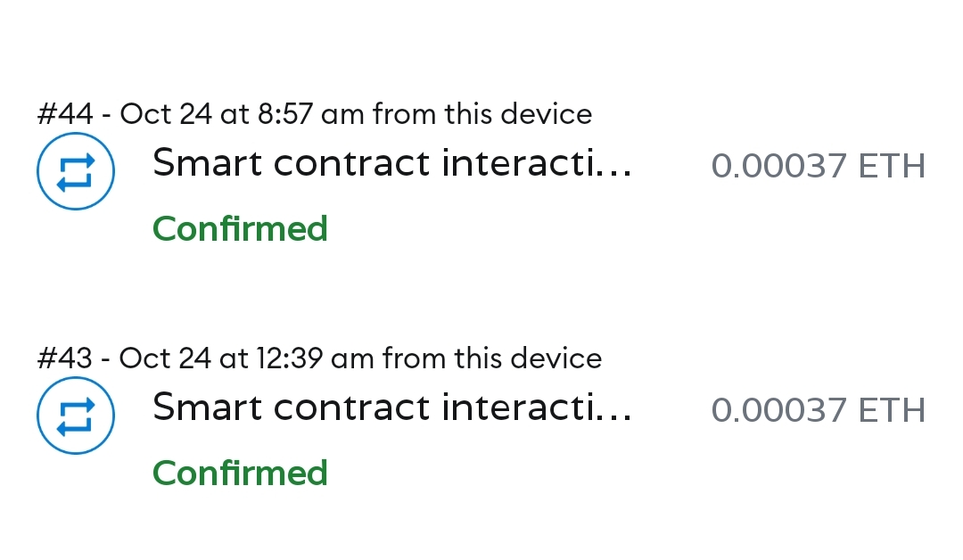Tap the #43 nonce number
963x560 pixels.
tap(65, 358)
